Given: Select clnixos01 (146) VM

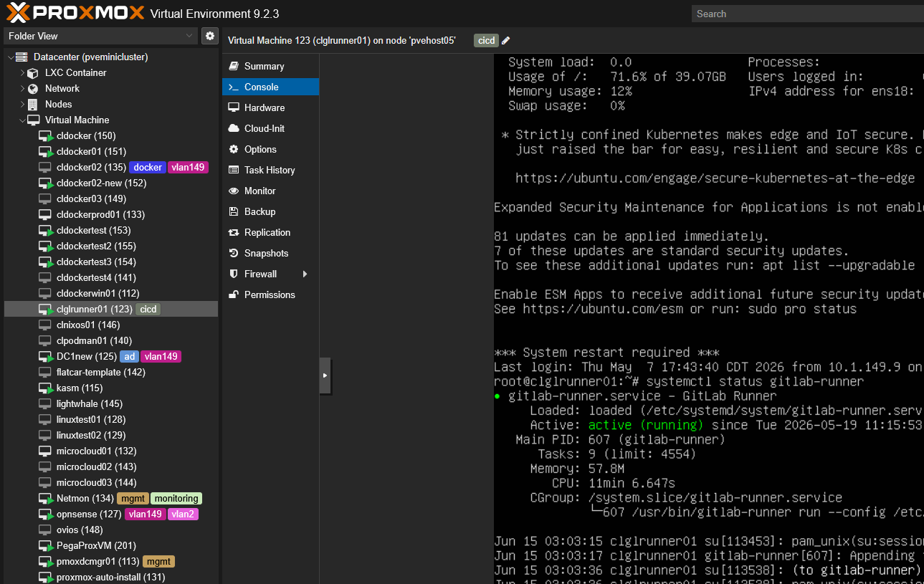Looking at the screenshot, I should [x=111, y=325].
